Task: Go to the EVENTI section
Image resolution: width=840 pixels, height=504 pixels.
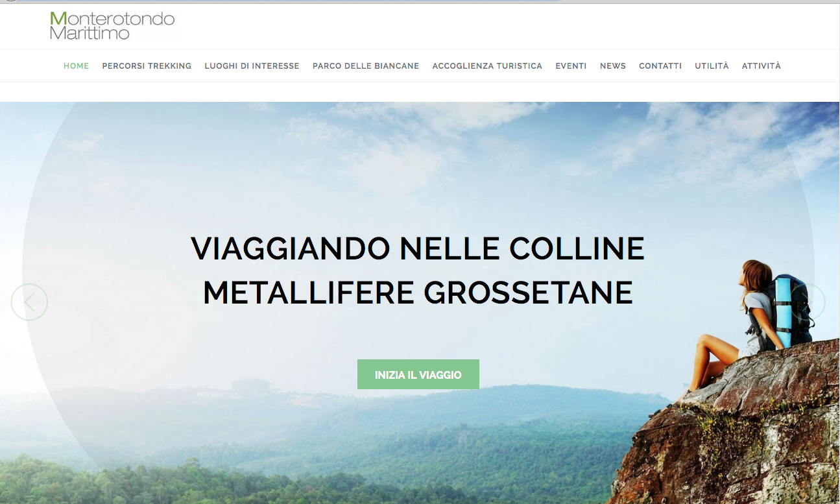Action: (x=571, y=66)
